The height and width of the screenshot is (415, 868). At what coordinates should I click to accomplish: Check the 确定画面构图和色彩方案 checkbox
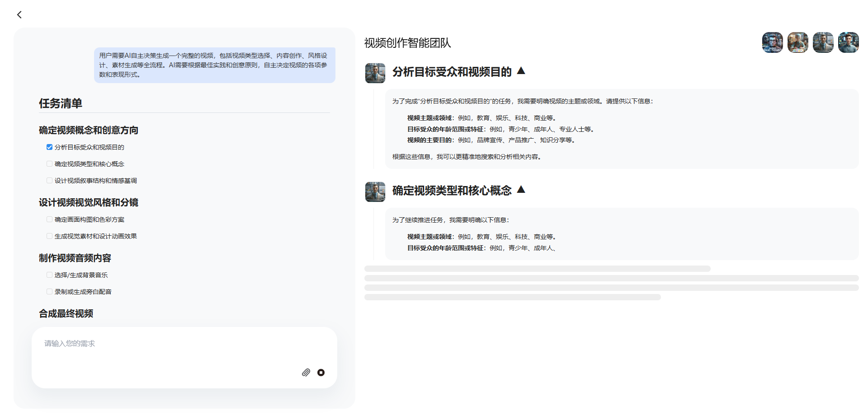49,219
